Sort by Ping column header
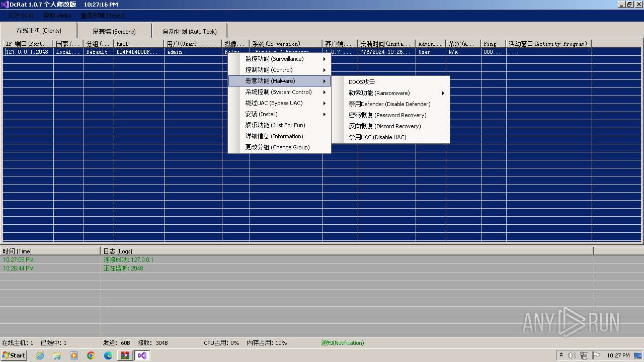Viewport: 644px width, 362px height. (494, 44)
